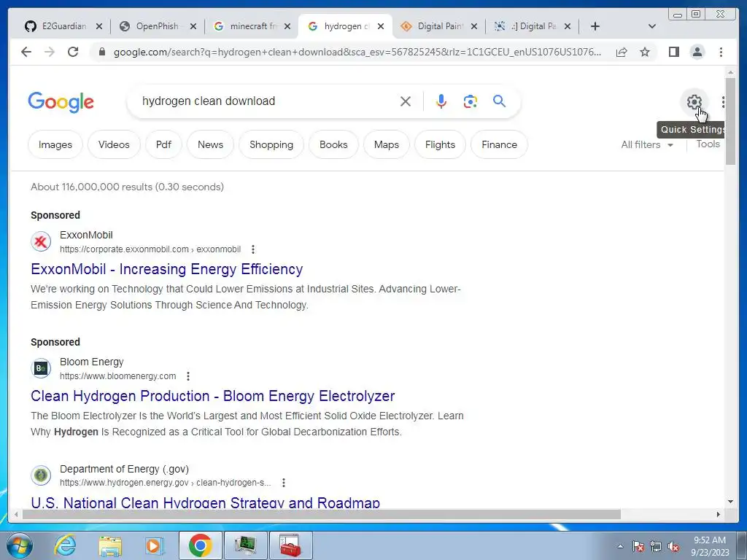Screen dimensions: 747x560
Task: Open Clean Hydrogen Production Bloom Energy link
Action: pos(212,396)
